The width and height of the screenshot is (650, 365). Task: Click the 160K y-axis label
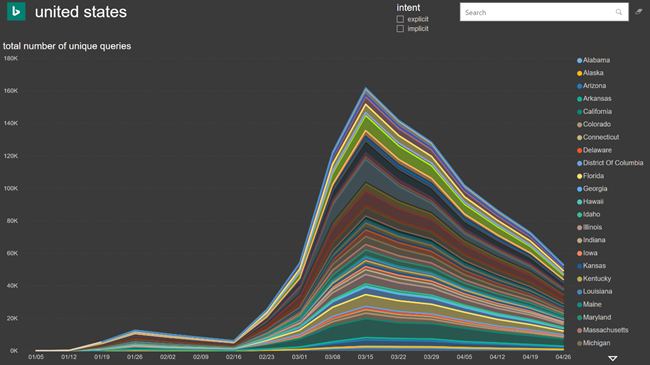(x=11, y=91)
